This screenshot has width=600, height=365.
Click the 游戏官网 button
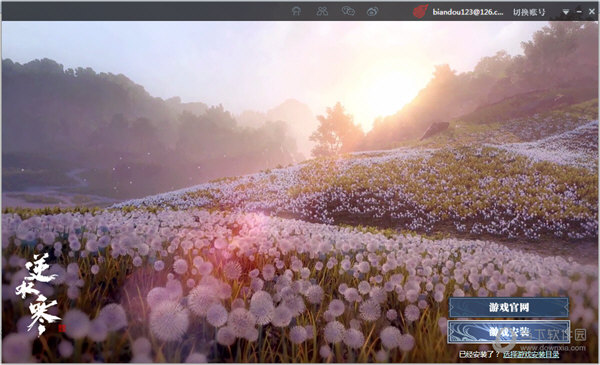pyautogui.click(x=509, y=308)
